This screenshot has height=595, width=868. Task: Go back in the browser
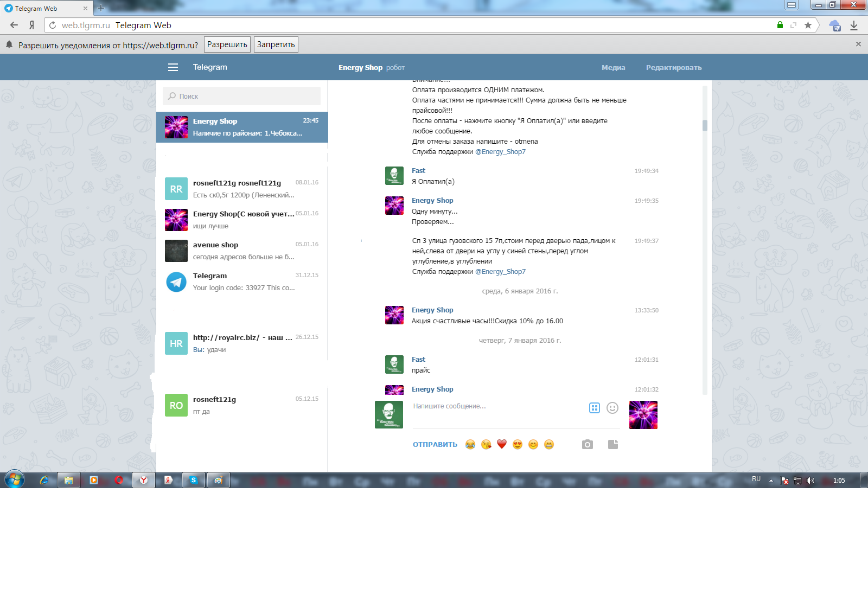pos(14,25)
